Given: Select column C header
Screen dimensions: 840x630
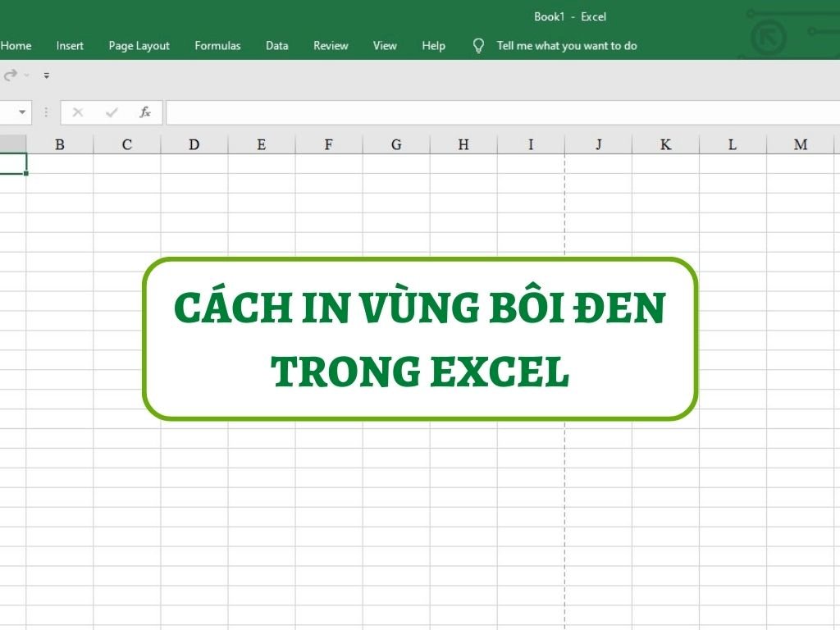Looking at the screenshot, I should (127, 144).
